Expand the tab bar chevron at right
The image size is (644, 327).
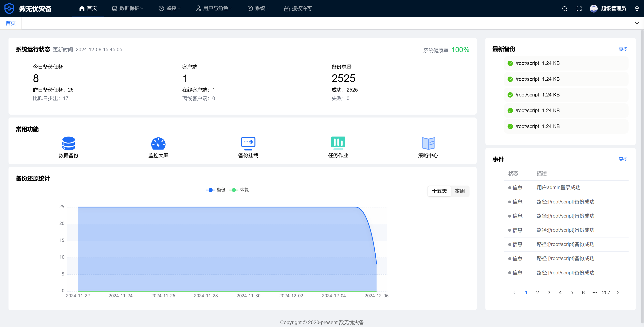click(637, 23)
